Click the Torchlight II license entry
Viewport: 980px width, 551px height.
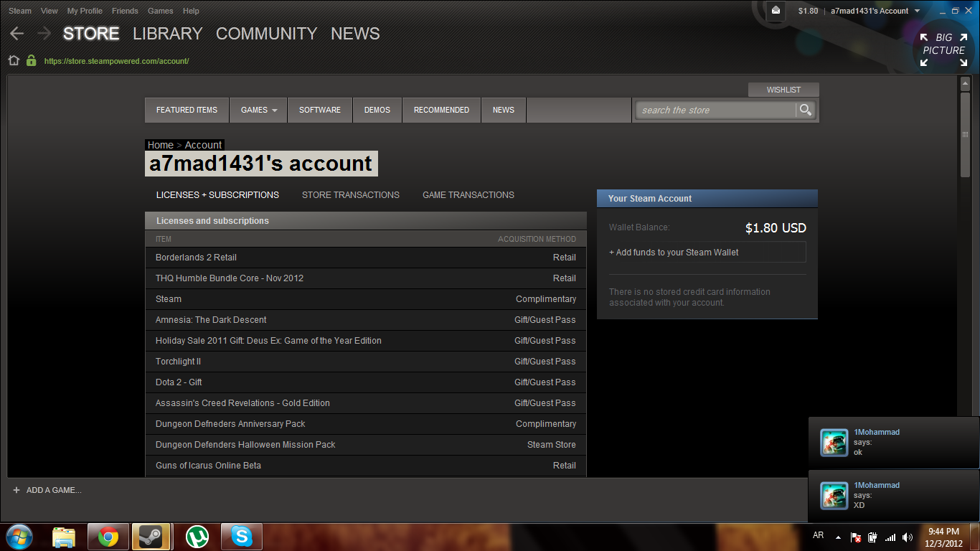pyautogui.click(x=178, y=362)
